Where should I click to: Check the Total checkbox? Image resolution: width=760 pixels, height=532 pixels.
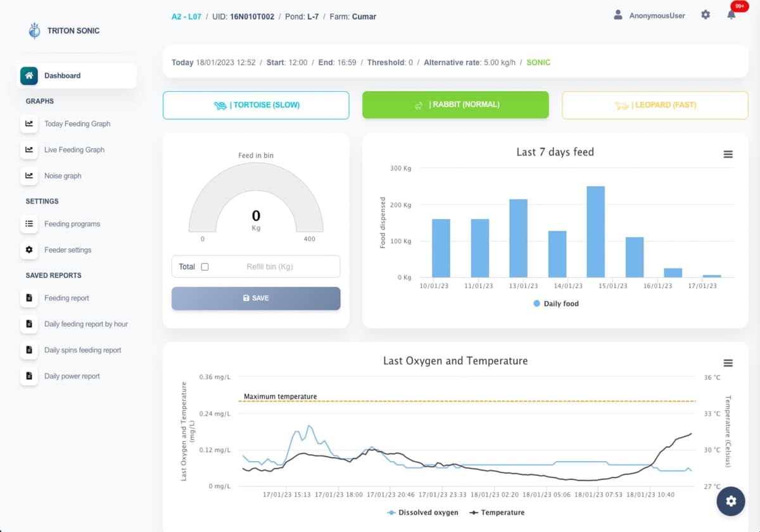point(205,267)
